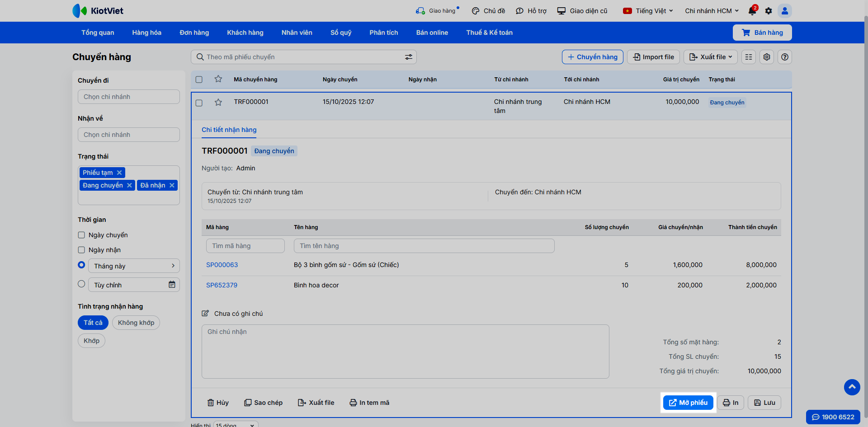
Task: Click the Import file button
Action: (653, 57)
